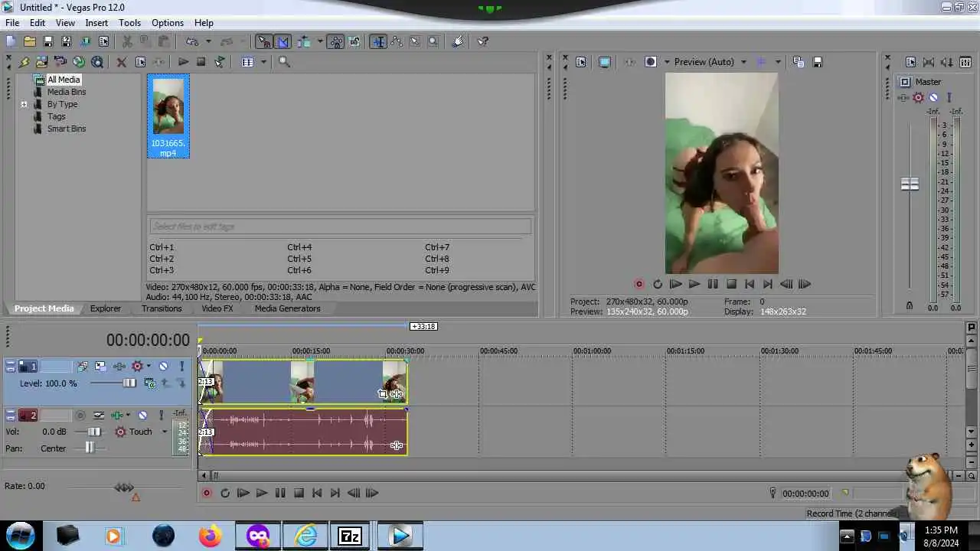The height and width of the screenshot is (551, 980).
Task: Open the Zoom edit tool in main toolbar
Action: pos(433,41)
